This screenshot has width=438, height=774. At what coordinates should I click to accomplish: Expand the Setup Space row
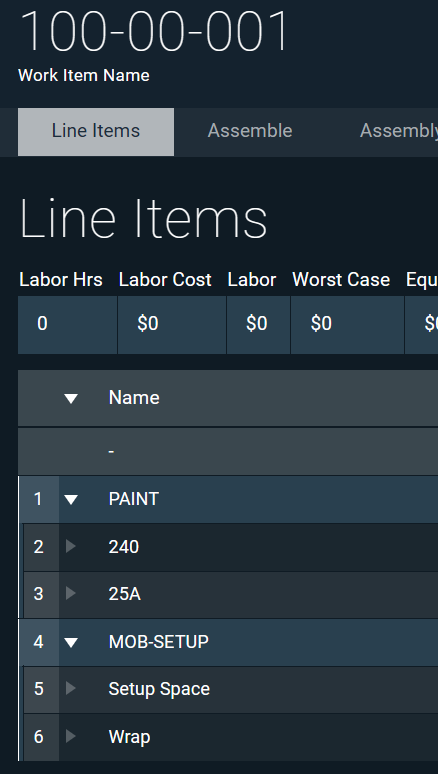(71, 688)
